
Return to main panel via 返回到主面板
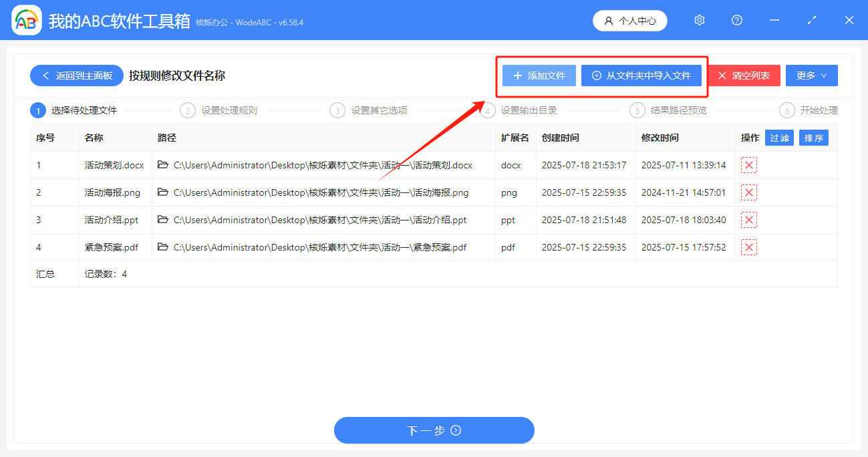pos(77,75)
